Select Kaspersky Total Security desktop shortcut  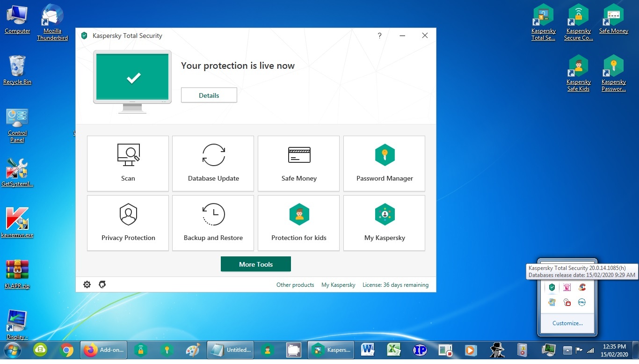coord(544,22)
